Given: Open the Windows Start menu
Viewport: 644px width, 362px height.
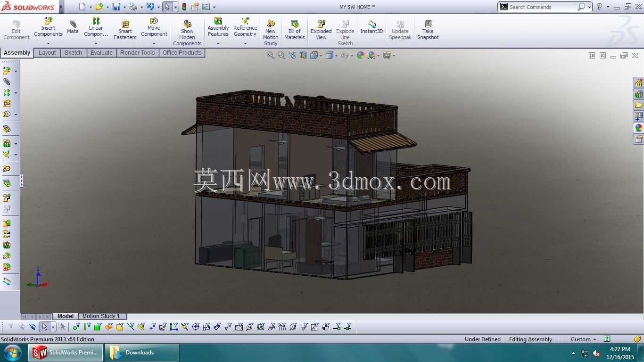Looking at the screenshot, I should (12, 353).
